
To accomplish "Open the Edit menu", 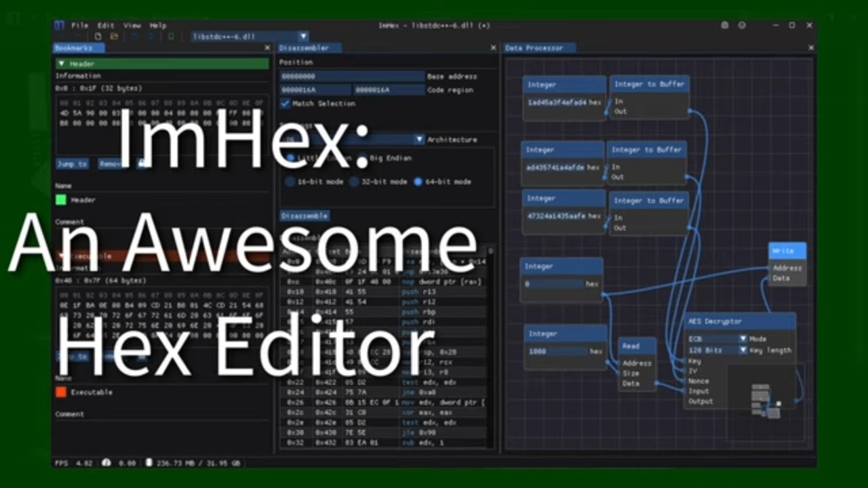I will tap(106, 25).
